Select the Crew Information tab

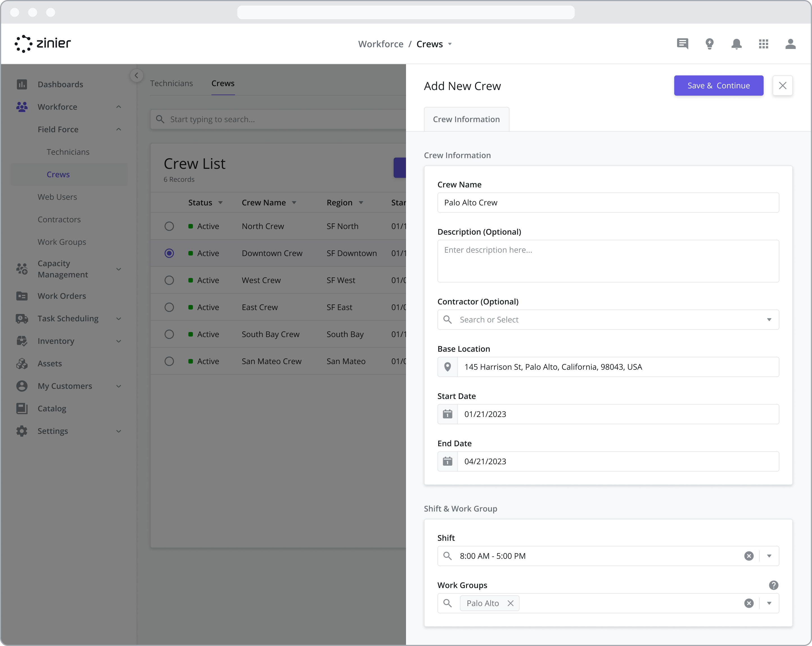466,119
